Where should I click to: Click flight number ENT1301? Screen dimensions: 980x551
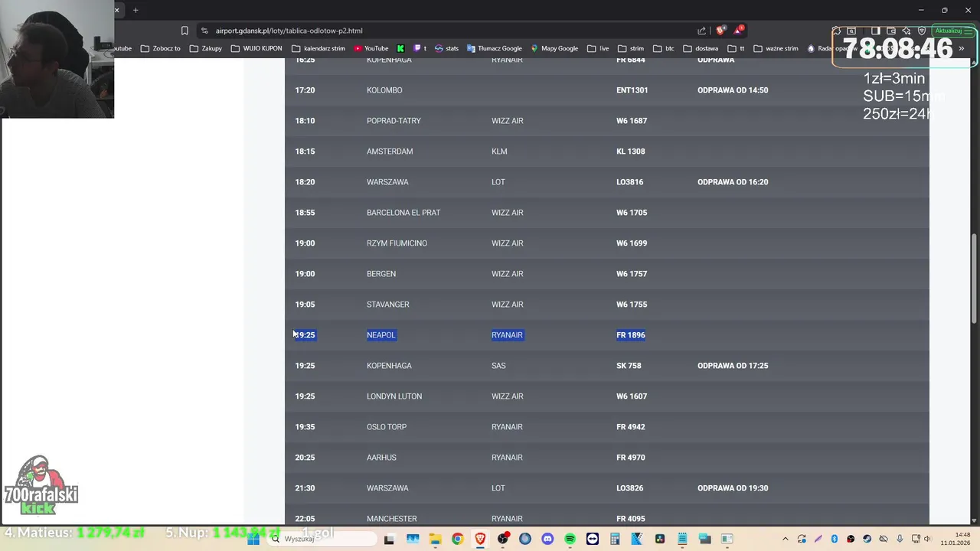(632, 90)
